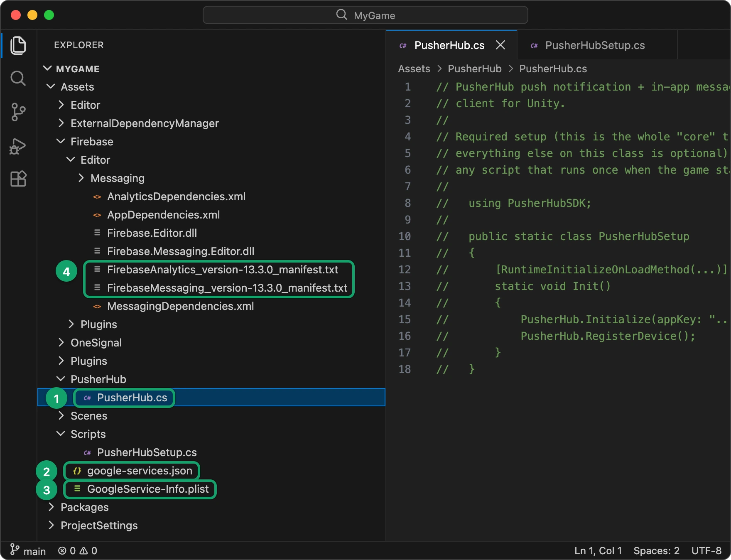The image size is (731, 560).
Task: Open FirebaseAnalytics_version-13.3.0_manifest.txt file
Action: (x=211, y=270)
